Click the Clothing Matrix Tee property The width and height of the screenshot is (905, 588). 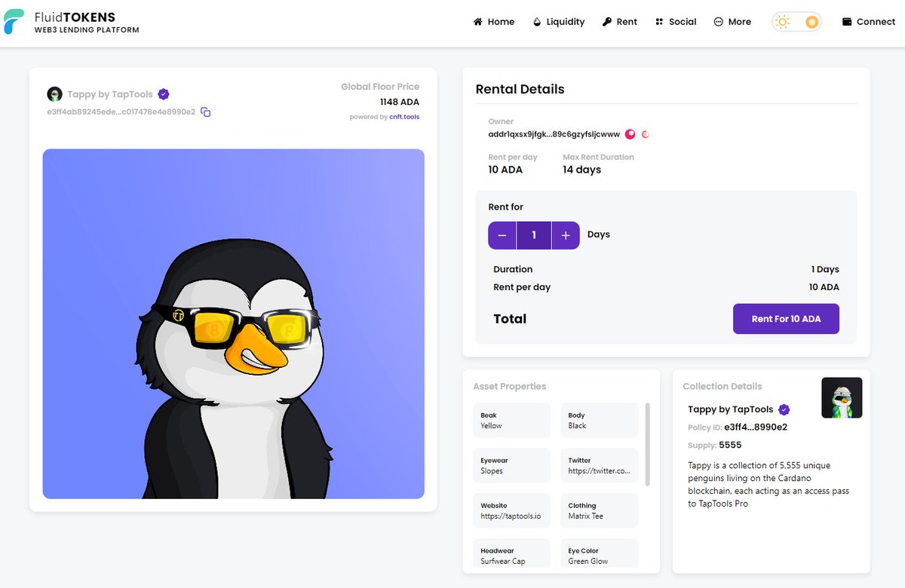(x=600, y=510)
